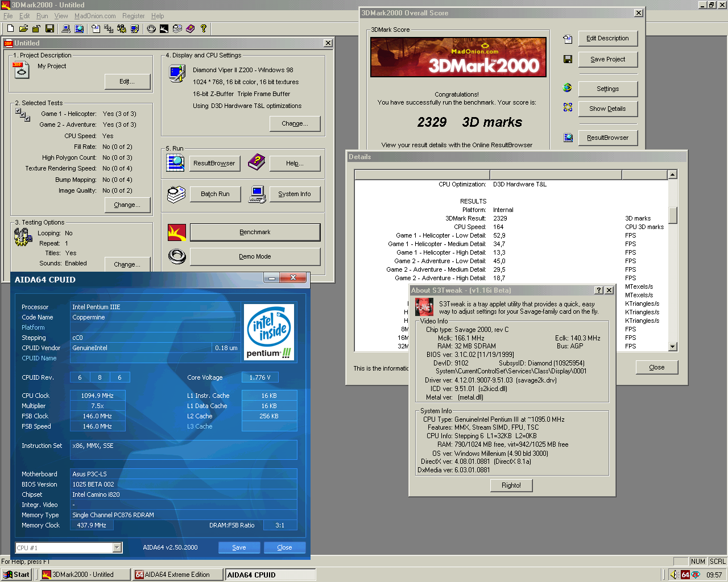Click the globe Settings icon in score window
The width and height of the screenshot is (728, 582).
pyautogui.click(x=568, y=88)
